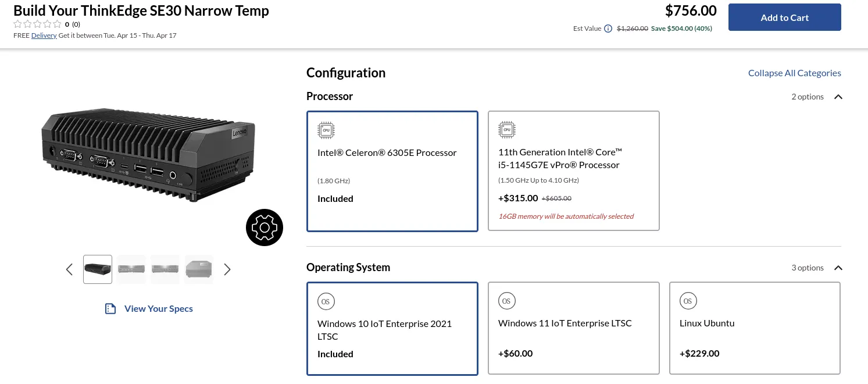868x384 pixels.
Task: Click the CPU icon in Celeron processor card
Action: click(326, 130)
